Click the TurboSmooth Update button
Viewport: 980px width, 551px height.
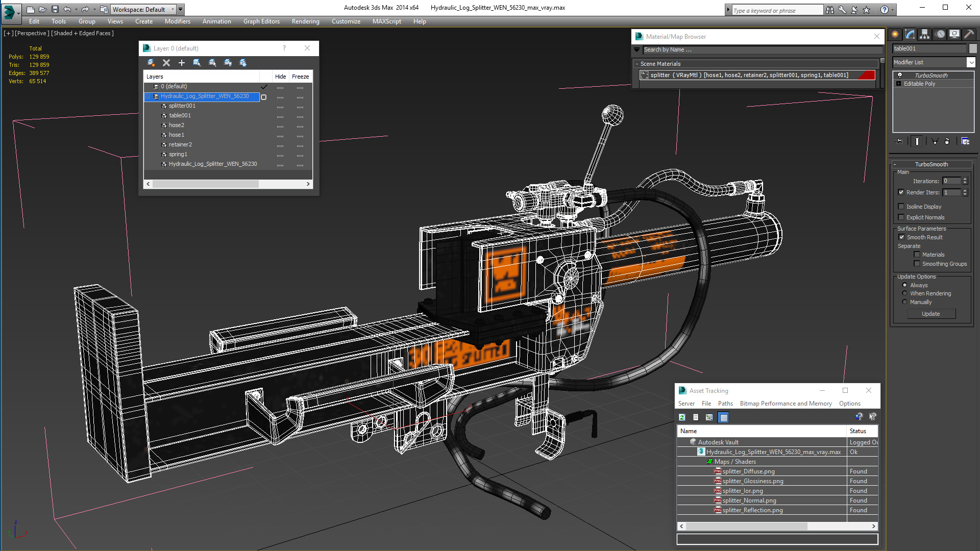[x=930, y=314]
